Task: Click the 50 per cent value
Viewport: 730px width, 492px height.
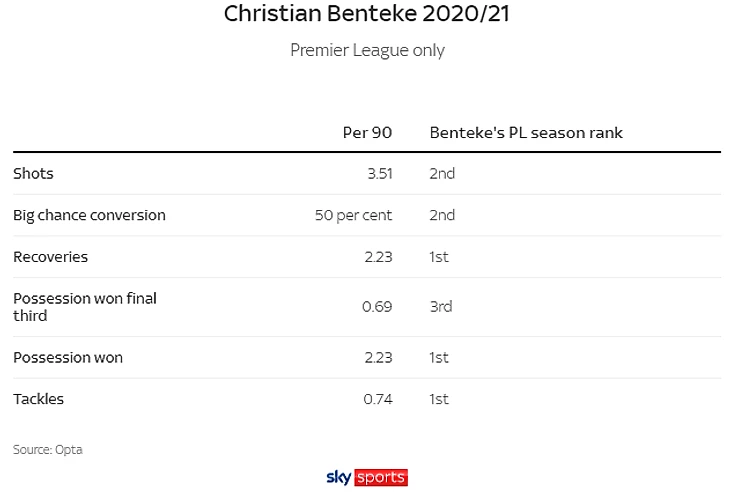Action: click(x=353, y=215)
